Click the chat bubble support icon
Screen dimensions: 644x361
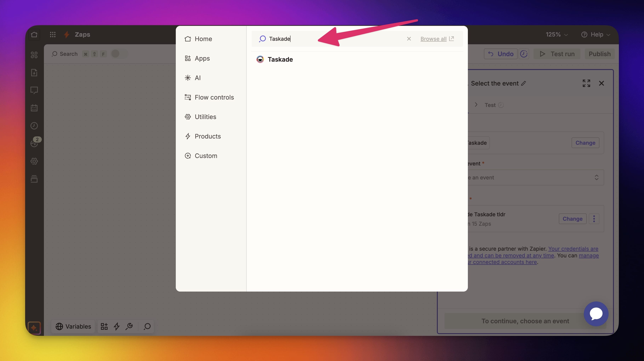click(596, 314)
